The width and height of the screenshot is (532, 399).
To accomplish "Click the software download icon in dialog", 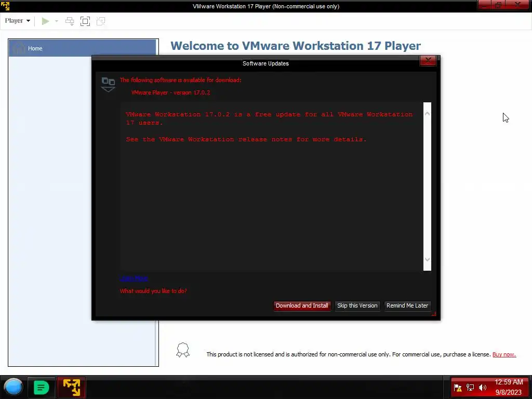I will pos(108,85).
